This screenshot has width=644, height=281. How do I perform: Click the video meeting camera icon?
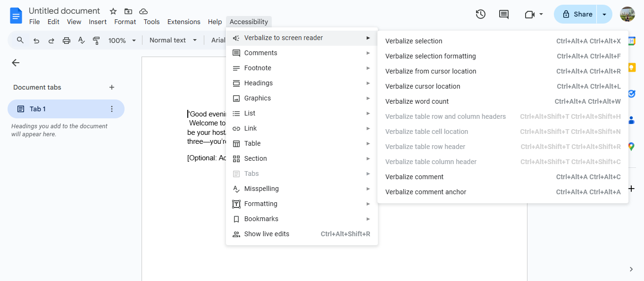pyautogui.click(x=529, y=15)
